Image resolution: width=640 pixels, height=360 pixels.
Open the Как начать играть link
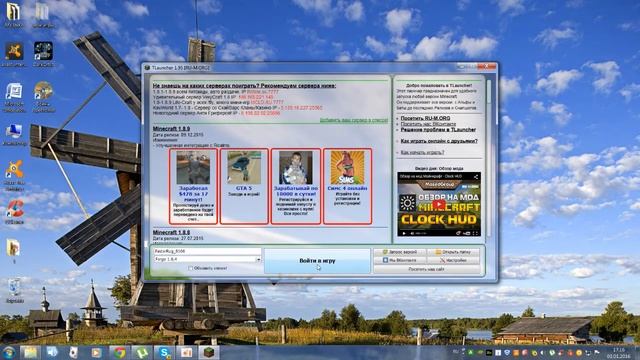coord(422,152)
